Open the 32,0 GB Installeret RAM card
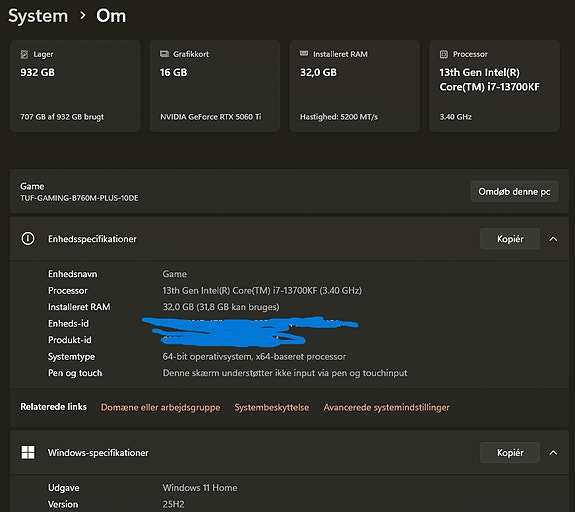575x512 pixels. (x=355, y=86)
